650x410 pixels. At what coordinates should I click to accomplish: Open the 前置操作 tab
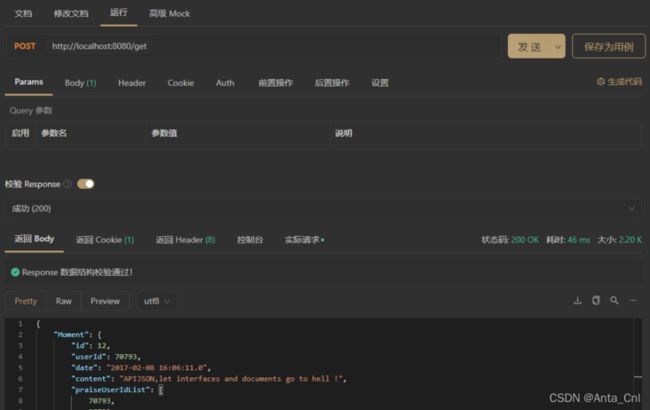[276, 83]
